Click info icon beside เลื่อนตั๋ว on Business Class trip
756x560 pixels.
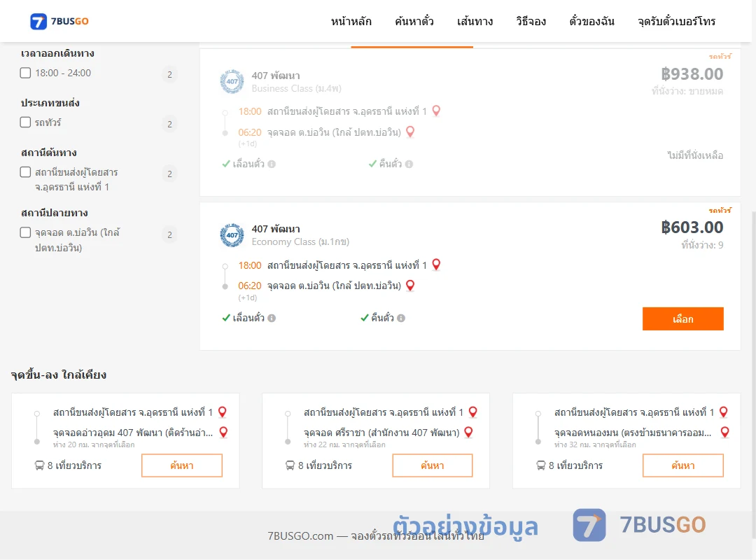pos(272,164)
